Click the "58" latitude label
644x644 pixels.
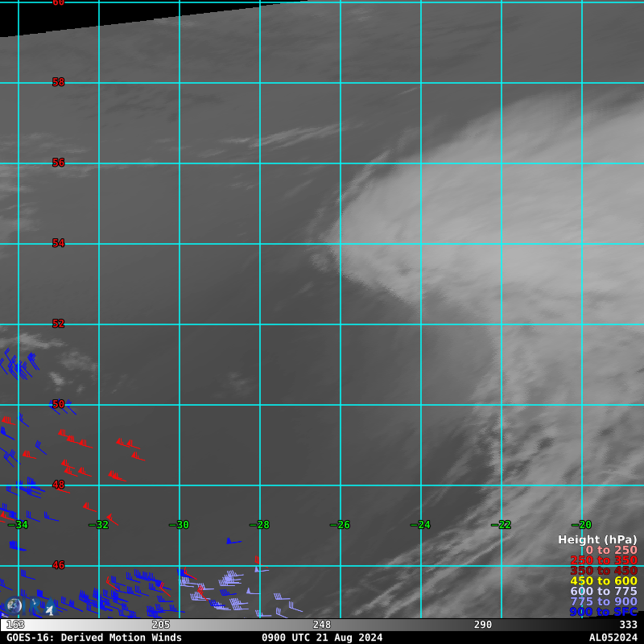[58, 82]
